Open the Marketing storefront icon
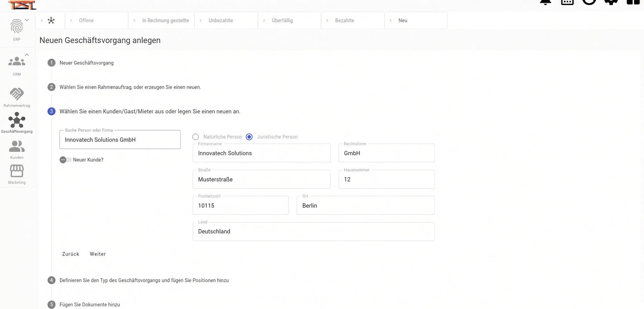Viewport: 644px width, 309px height. [x=17, y=171]
